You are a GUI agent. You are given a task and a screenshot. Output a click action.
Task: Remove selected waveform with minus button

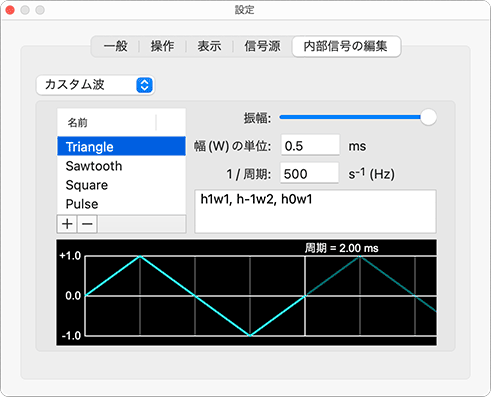[87, 224]
